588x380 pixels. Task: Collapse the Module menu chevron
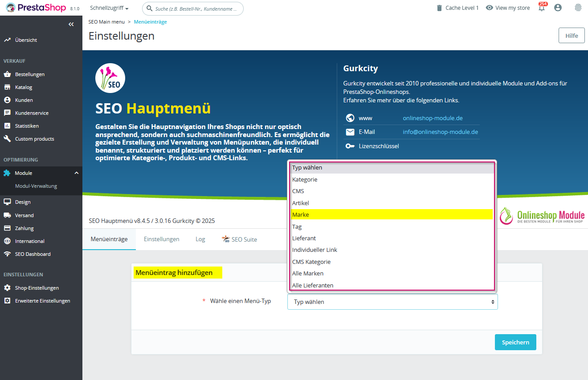pos(76,173)
